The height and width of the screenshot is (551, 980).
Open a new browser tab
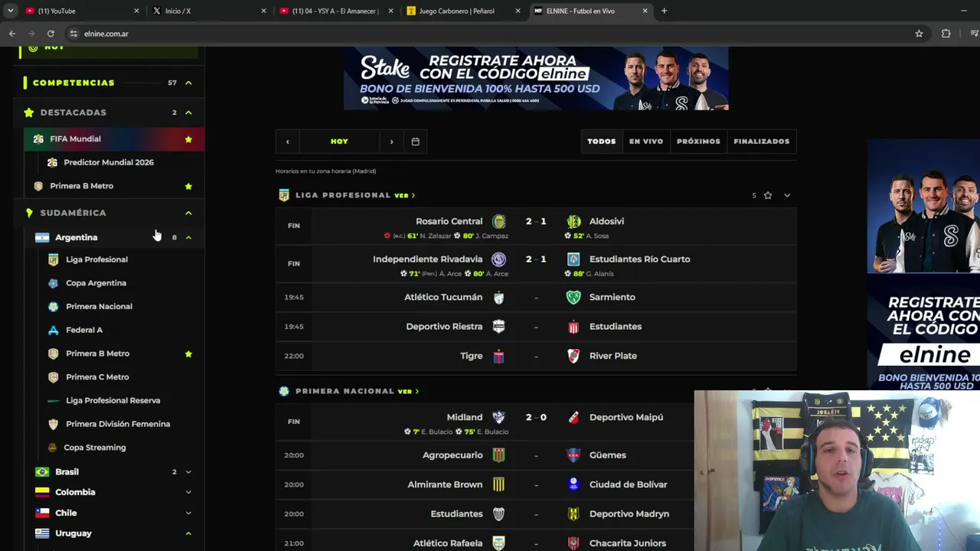(664, 11)
